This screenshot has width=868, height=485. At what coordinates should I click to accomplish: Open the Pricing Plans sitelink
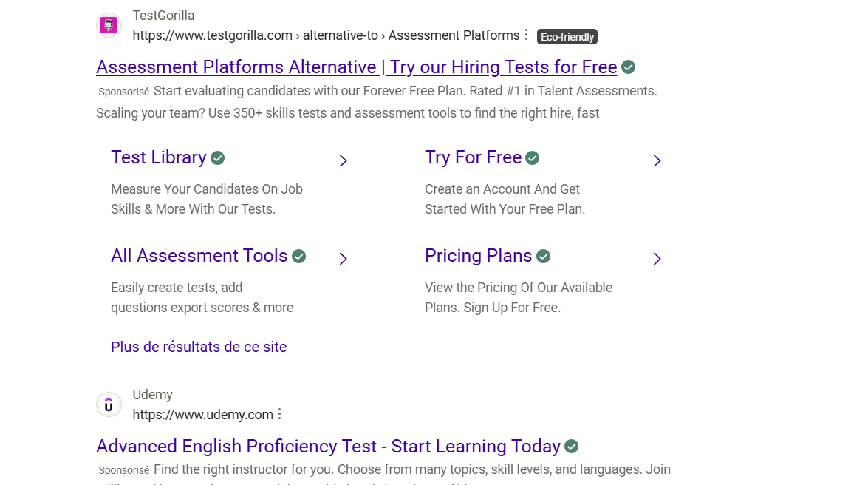[478, 256]
